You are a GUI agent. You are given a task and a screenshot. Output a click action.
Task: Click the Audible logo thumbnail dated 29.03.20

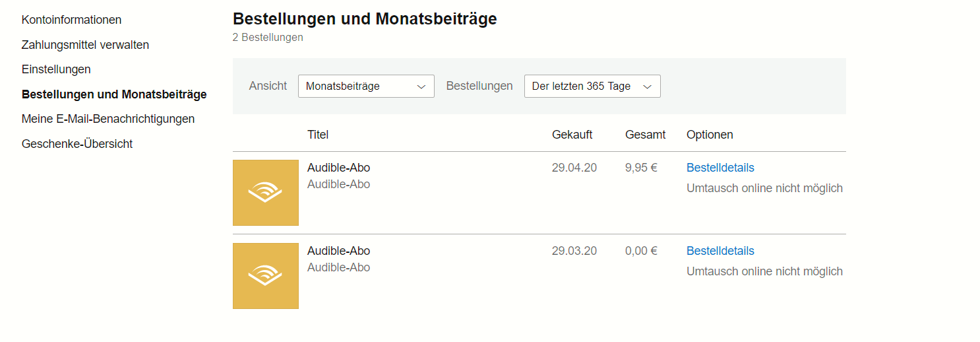coord(266,276)
